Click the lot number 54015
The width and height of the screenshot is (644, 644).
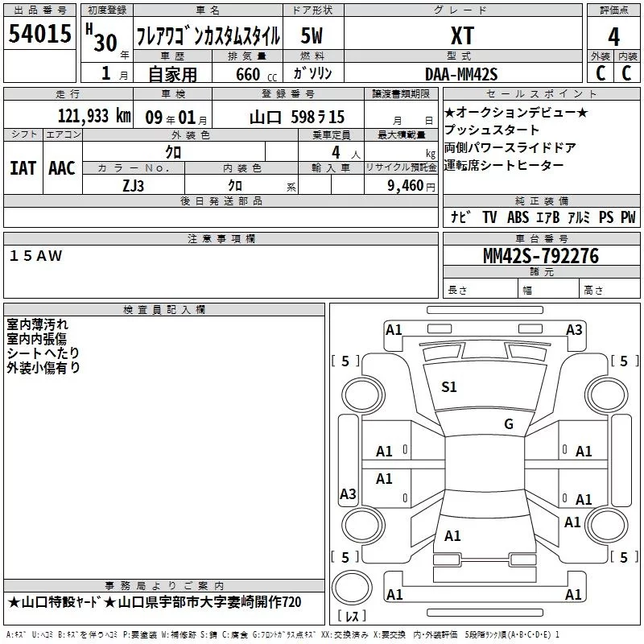pos(39,35)
